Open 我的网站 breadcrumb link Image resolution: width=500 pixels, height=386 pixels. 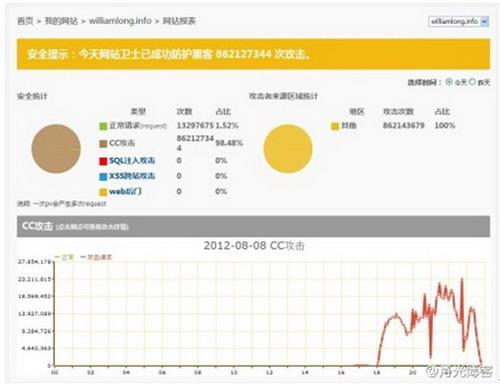(61, 21)
